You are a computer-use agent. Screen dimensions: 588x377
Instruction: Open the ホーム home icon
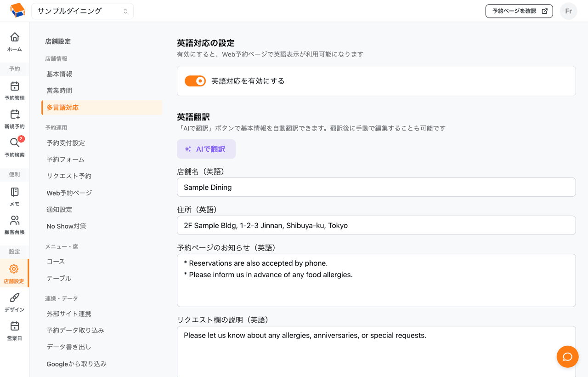(x=15, y=37)
